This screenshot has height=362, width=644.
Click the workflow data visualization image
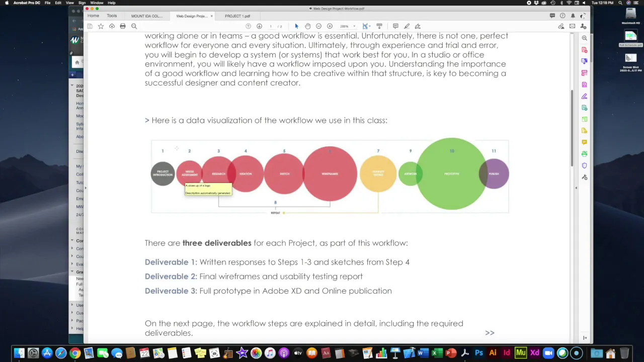[330, 176]
